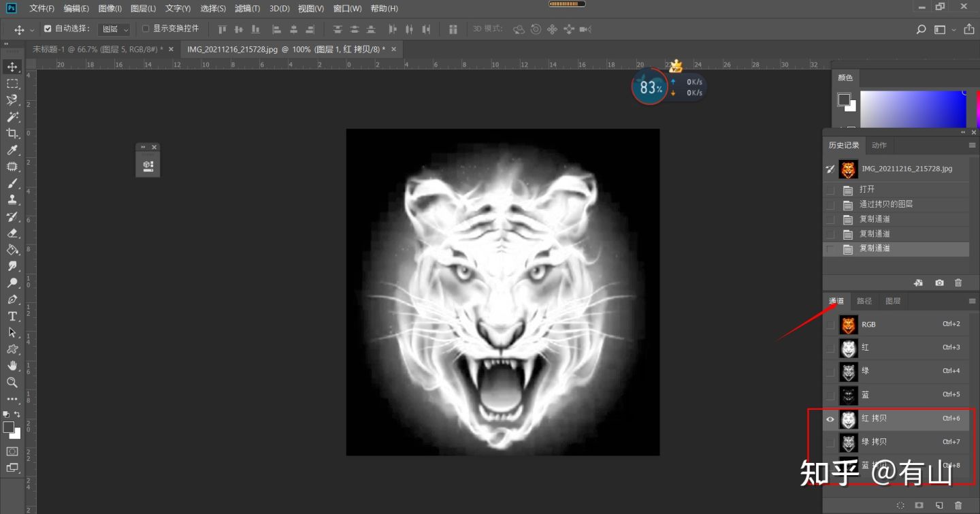Select the Crop tool

(x=12, y=133)
